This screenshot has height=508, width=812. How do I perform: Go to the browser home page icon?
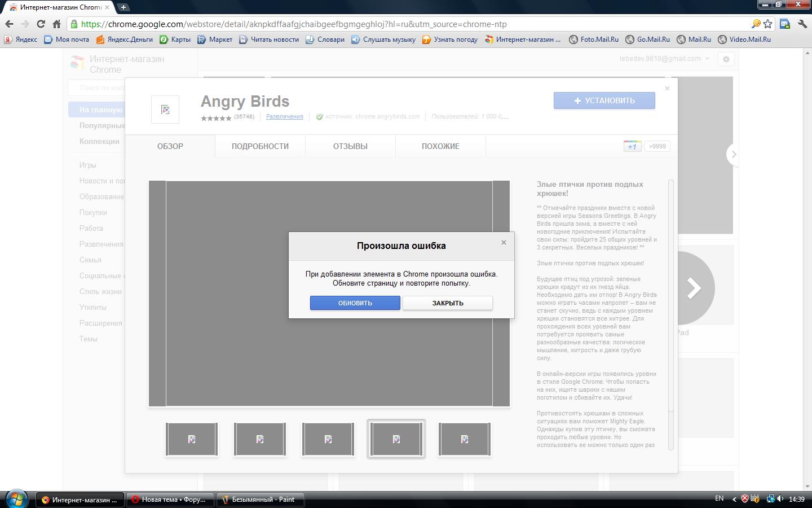click(56, 24)
